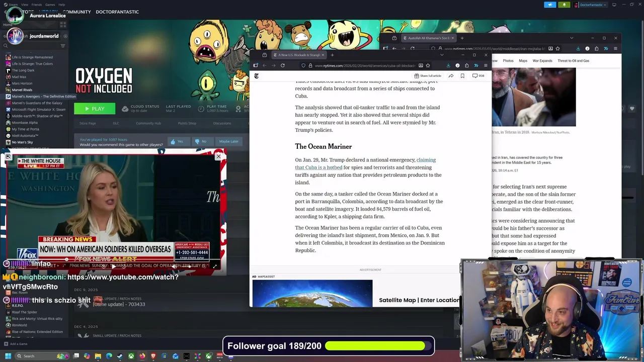Select Mars Horizon in library list
644x362 pixels.
22,83
